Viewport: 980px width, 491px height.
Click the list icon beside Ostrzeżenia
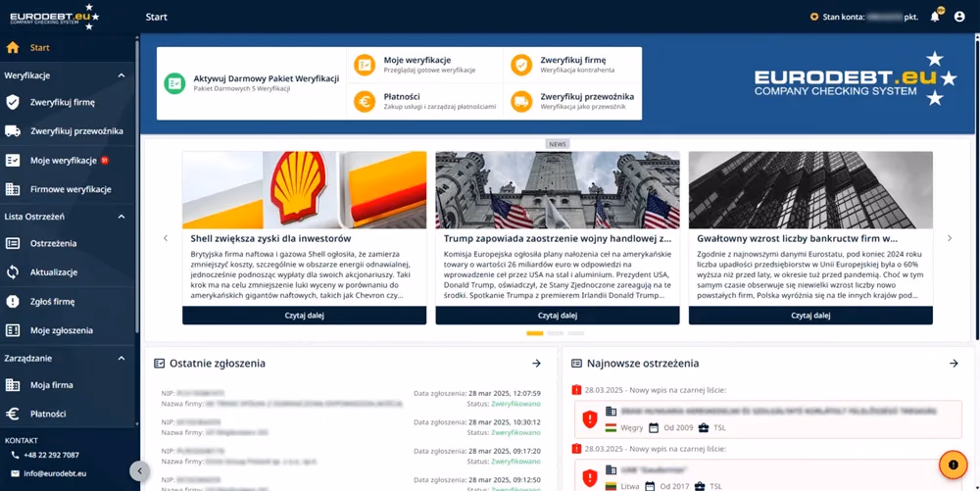click(13, 244)
